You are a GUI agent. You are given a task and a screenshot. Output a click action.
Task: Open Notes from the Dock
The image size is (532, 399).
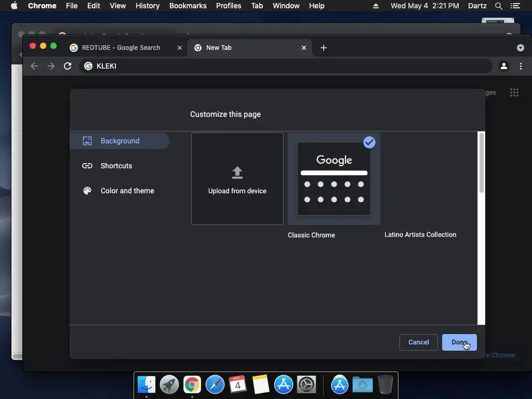pyautogui.click(x=261, y=385)
